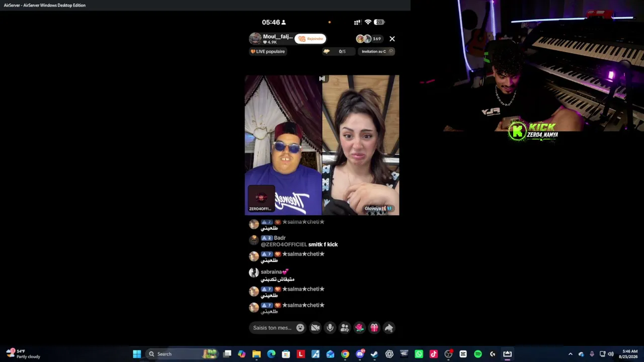
Task: Tap the LIVE populaire badge
Action: 268,51
